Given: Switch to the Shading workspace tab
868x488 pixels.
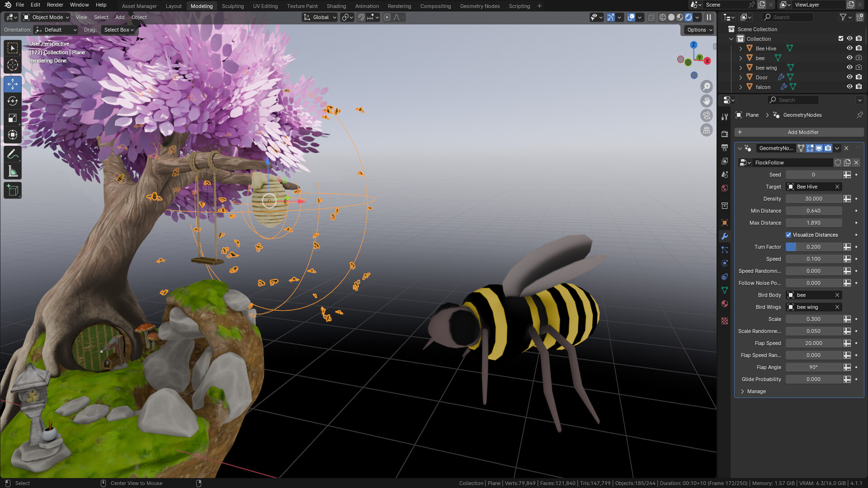Looking at the screenshot, I should coord(336,6).
